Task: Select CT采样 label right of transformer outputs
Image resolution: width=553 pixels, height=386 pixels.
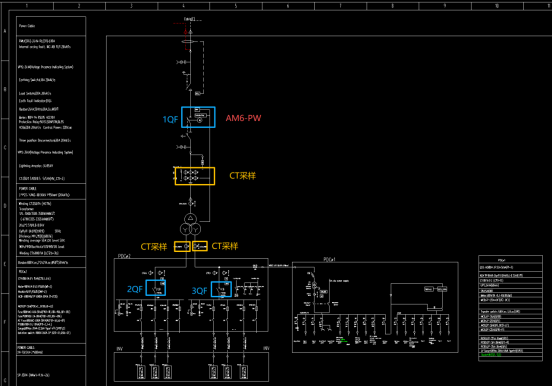Action: [x=225, y=246]
